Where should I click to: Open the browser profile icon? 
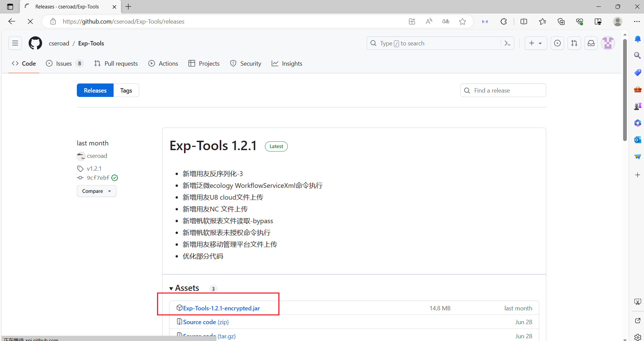(x=618, y=22)
